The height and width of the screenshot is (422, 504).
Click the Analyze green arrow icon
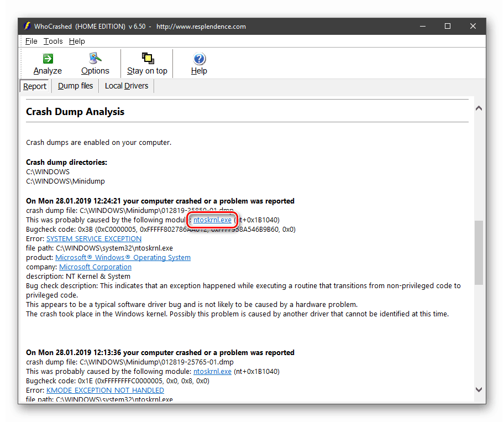coord(48,59)
